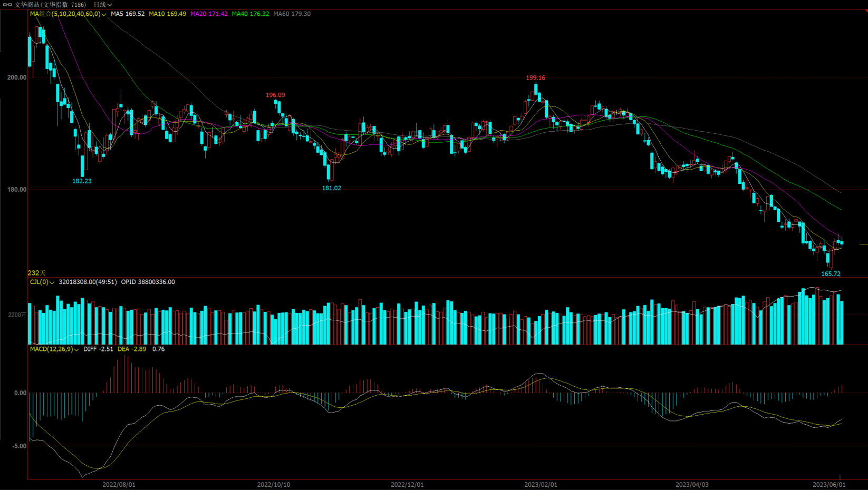The width and height of the screenshot is (868, 490).
Task: Click the 199.16 high price label
Action: pos(535,77)
